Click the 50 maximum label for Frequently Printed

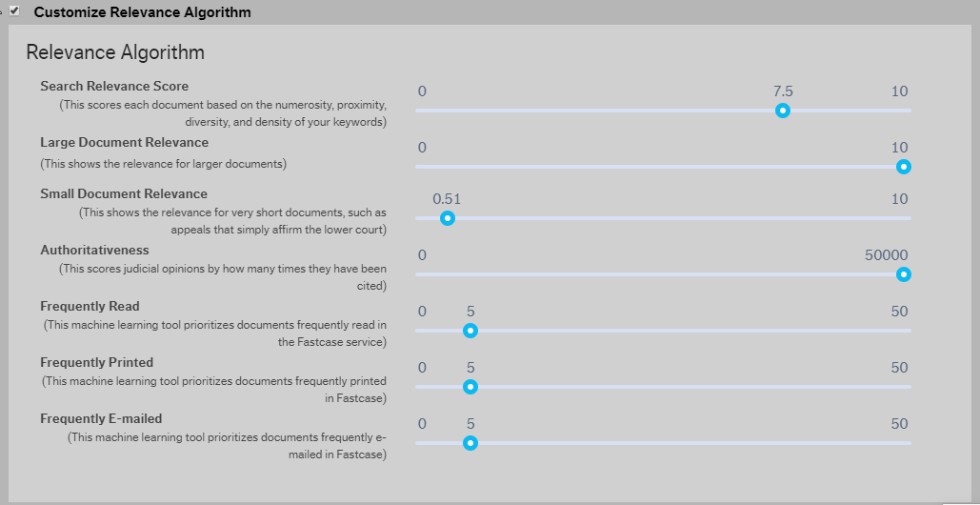[x=899, y=368]
